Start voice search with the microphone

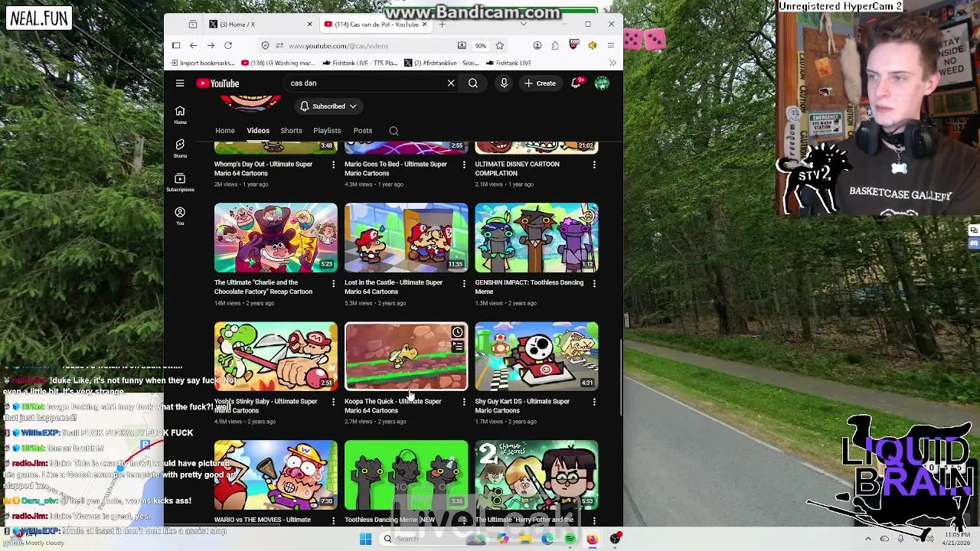click(x=504, y=83)
